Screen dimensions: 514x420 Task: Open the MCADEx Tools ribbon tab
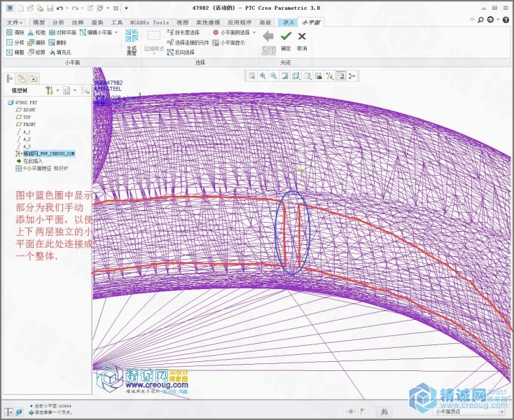pyautogui.click(x=149, y=22)
